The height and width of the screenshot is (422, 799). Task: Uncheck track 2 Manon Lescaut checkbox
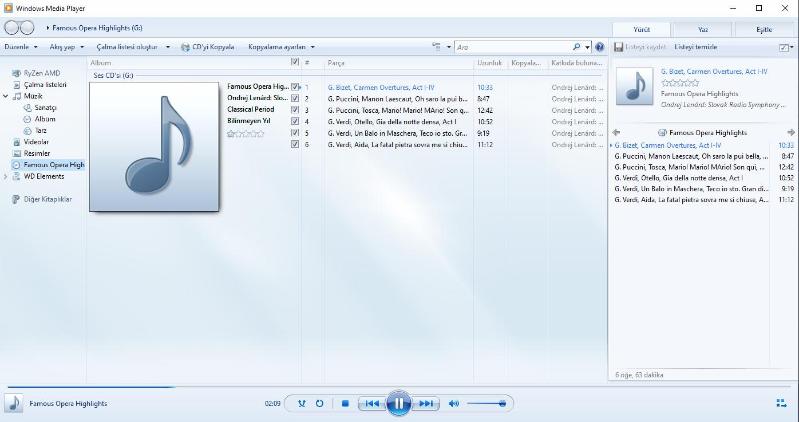click(x=295, y=98)
